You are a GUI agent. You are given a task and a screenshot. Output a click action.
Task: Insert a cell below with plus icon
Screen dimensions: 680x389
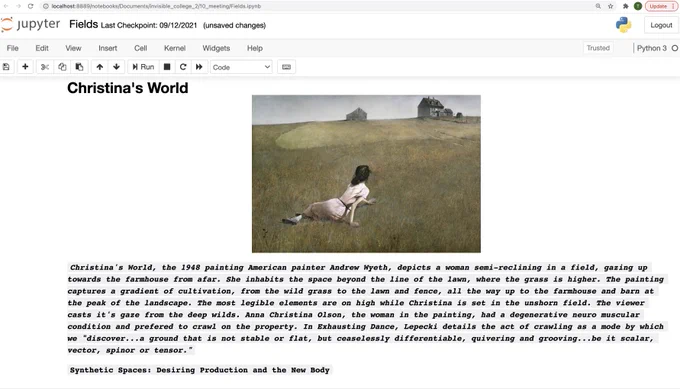(25, 67)
